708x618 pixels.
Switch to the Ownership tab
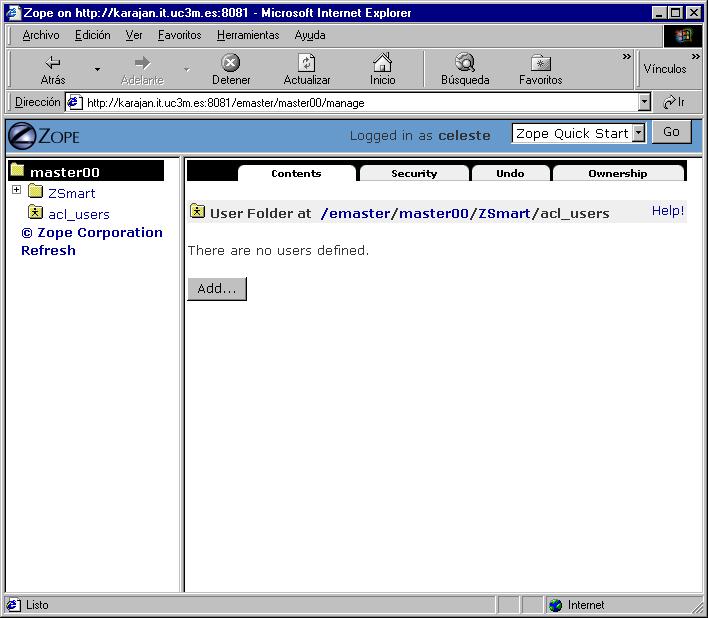click(618, 173)
